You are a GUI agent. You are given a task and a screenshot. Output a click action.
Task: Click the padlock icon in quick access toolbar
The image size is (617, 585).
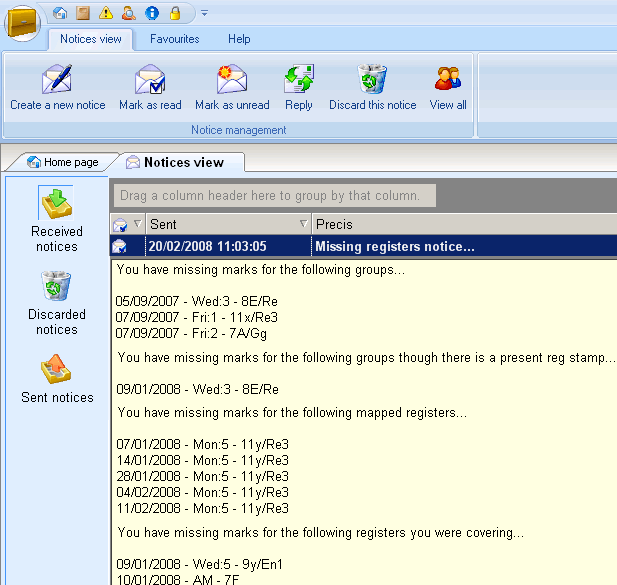coord(175,13)
